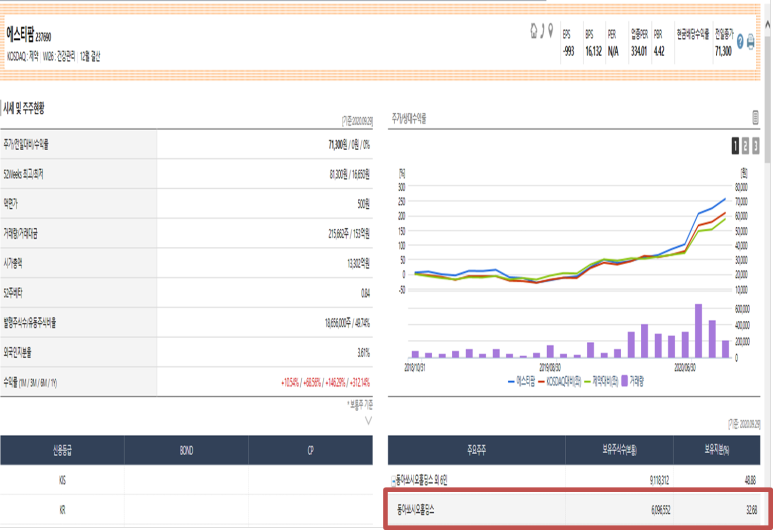Click the 주요주주 column header
The height and width of the screenshot is (530, 773).
pyautogui.click(x=476, y=450)
